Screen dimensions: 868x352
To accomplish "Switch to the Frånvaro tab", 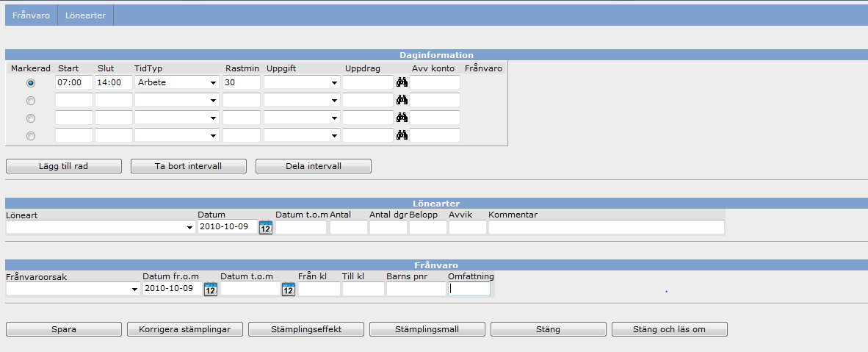I will click(31, 15).
